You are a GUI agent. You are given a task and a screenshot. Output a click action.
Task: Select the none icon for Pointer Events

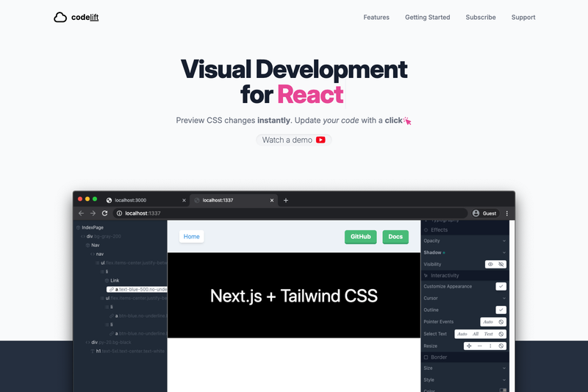coord(501,322)
